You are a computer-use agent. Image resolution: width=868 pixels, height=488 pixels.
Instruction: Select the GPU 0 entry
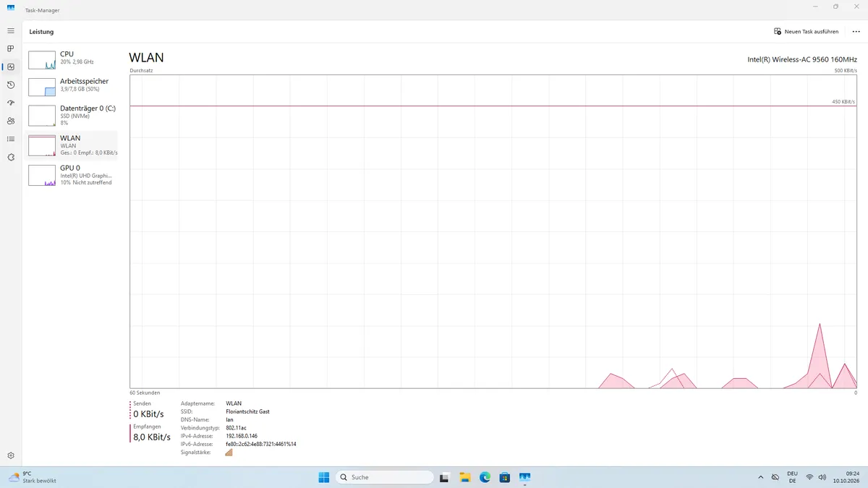[x=72, y=175]
